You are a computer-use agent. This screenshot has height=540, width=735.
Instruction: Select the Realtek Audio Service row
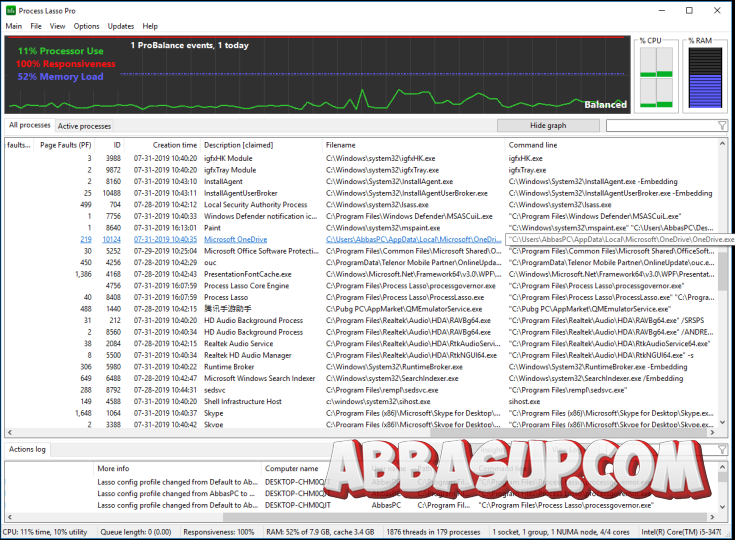tap(361, 344)
